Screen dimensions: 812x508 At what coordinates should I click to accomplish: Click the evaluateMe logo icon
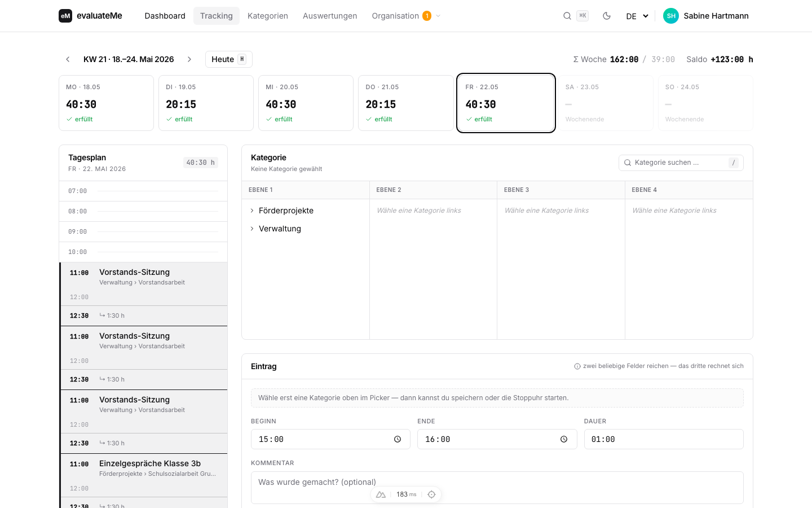tap(65, 16)
